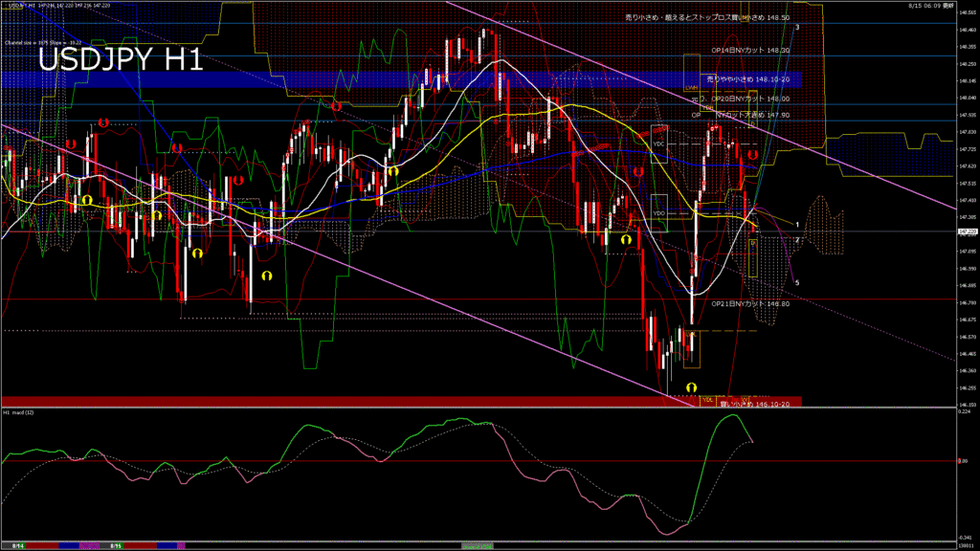
Task: Select the H1 macd (12) indicator label
Action: [x=19, y=412]
